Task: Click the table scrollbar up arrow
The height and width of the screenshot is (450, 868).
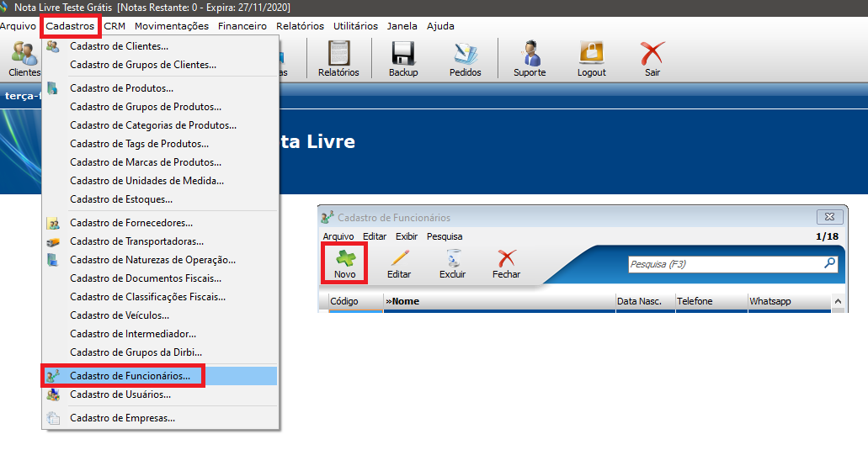Action: pyautogui.click(x=838, y=301)
